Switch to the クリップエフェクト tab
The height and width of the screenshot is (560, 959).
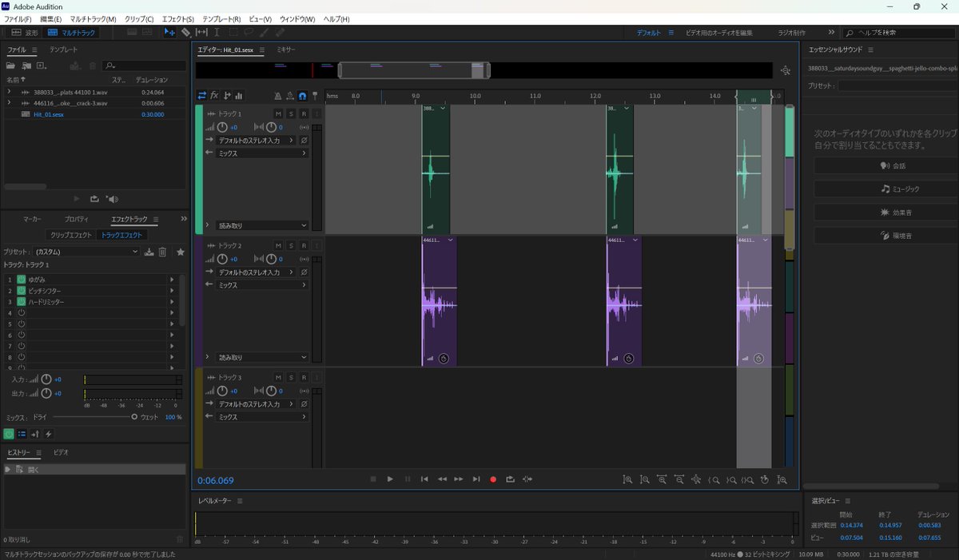pyautogui.click(x=70, y=235)
